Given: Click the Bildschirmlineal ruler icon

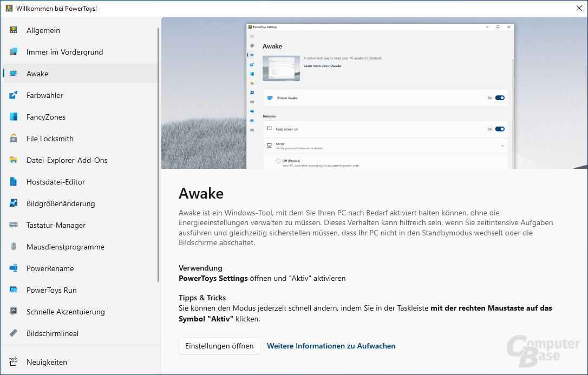Looking at the screenshot, I should 14,333.
